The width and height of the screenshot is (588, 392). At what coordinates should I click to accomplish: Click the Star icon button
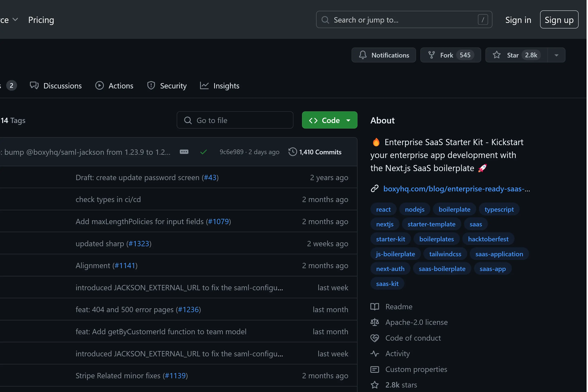click(497, 55)
